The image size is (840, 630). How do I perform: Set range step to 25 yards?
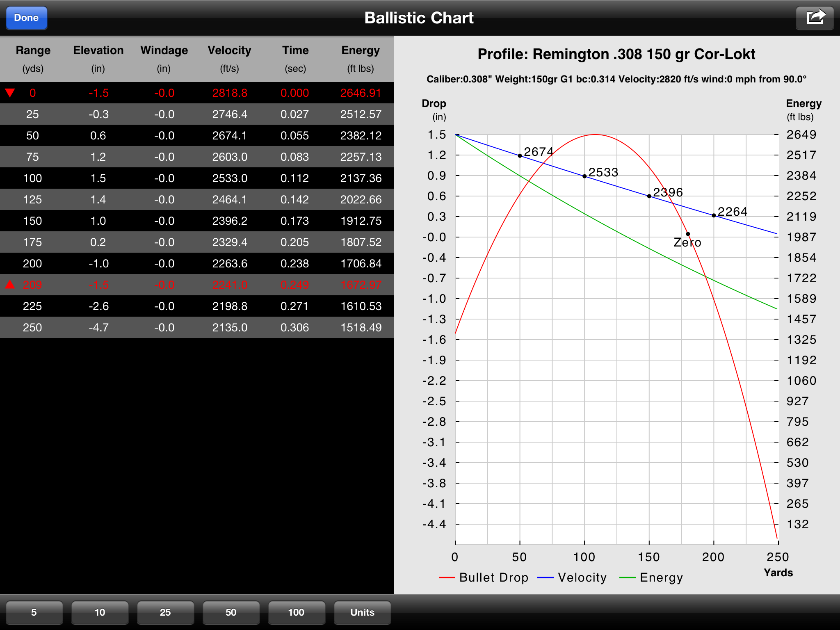click(x=165, y=612)
